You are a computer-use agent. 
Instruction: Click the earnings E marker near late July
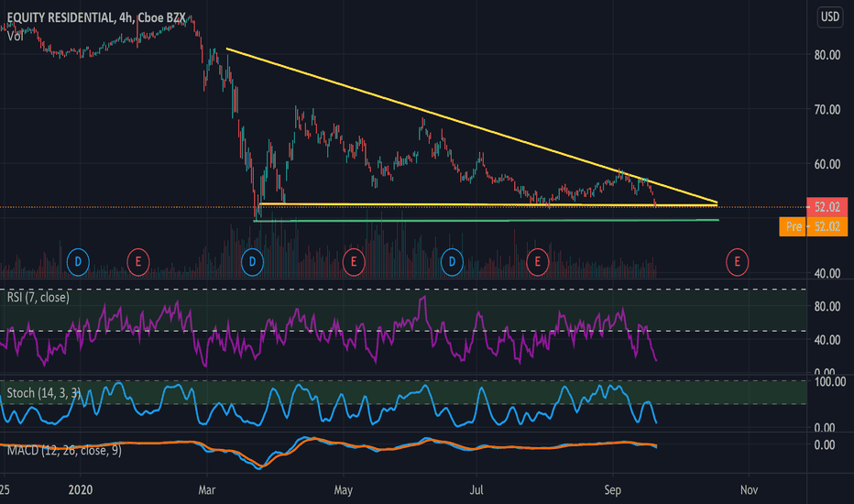[x=538, y=262]
